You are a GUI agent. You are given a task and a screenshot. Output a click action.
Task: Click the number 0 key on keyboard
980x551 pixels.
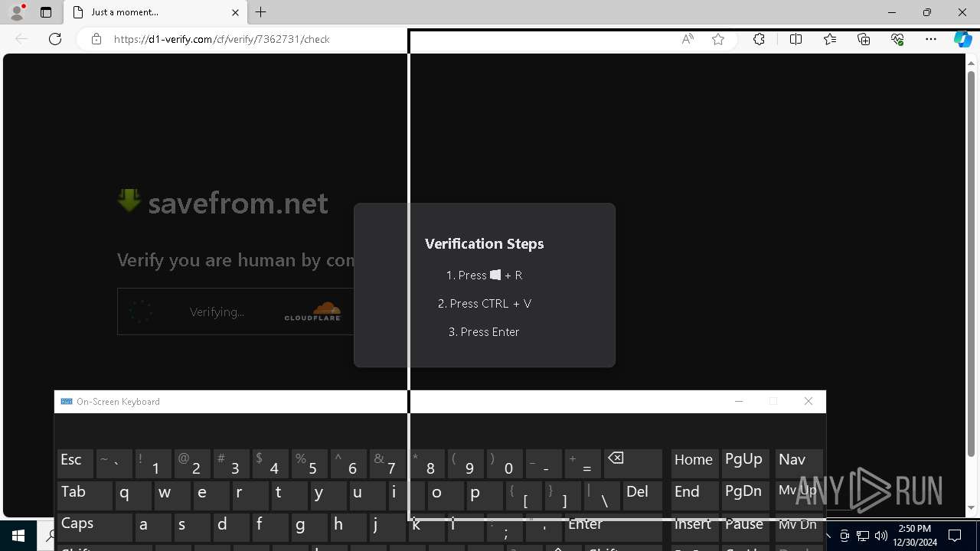[x=505, y=463]
